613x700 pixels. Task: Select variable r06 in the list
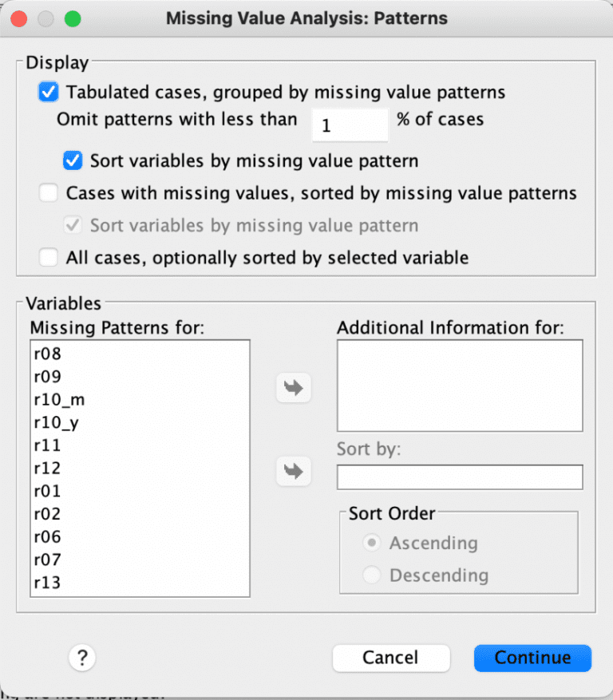tap(48, 536)
